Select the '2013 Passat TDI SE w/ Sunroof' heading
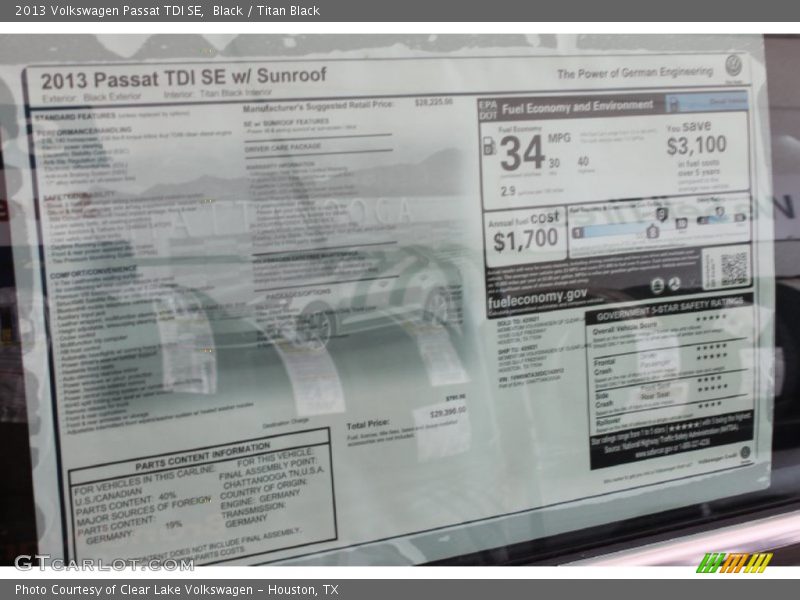Viewport: 800px width, 600px height. (x=184, y=78)
